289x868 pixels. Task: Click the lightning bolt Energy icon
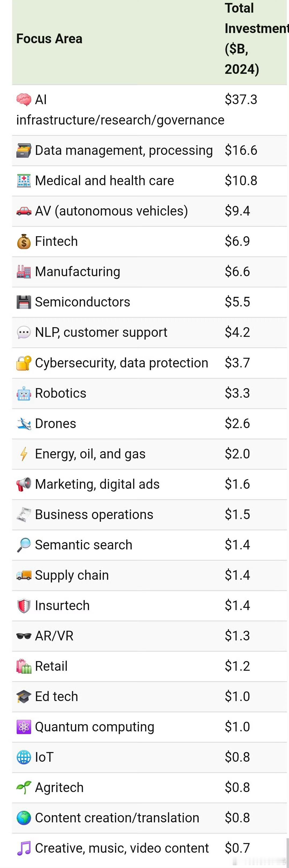point(24,454)
